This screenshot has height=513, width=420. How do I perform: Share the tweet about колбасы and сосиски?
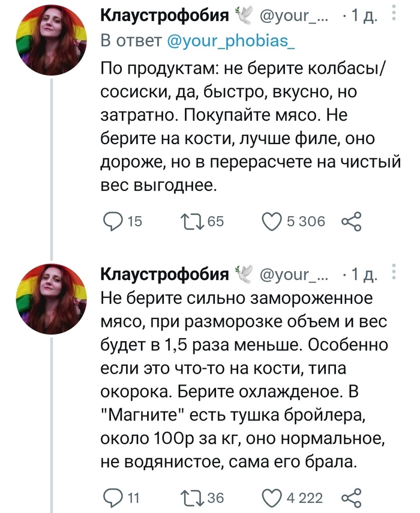pyautogui.click(x=351, y=222)
